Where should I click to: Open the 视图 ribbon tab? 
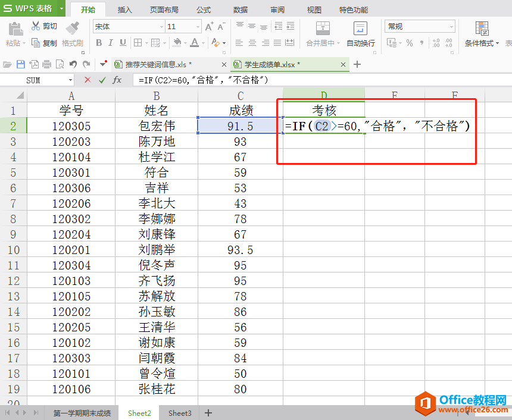point(314,10)
